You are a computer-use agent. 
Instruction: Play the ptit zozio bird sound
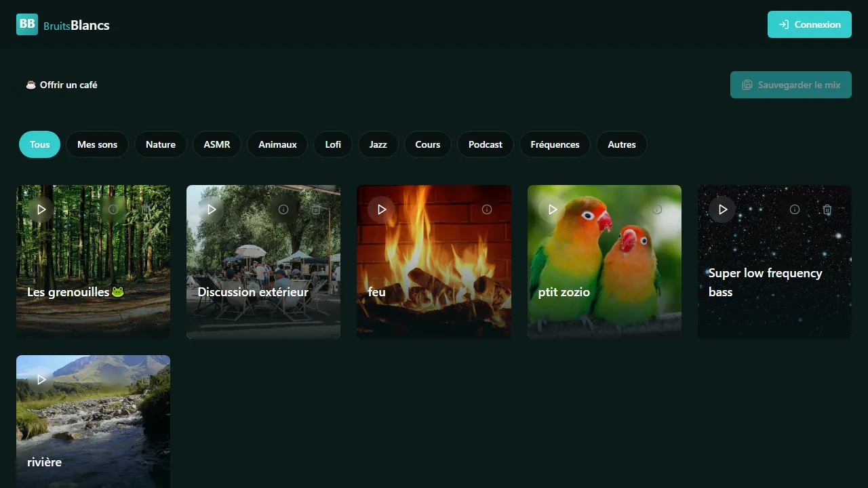click(553, 209)
